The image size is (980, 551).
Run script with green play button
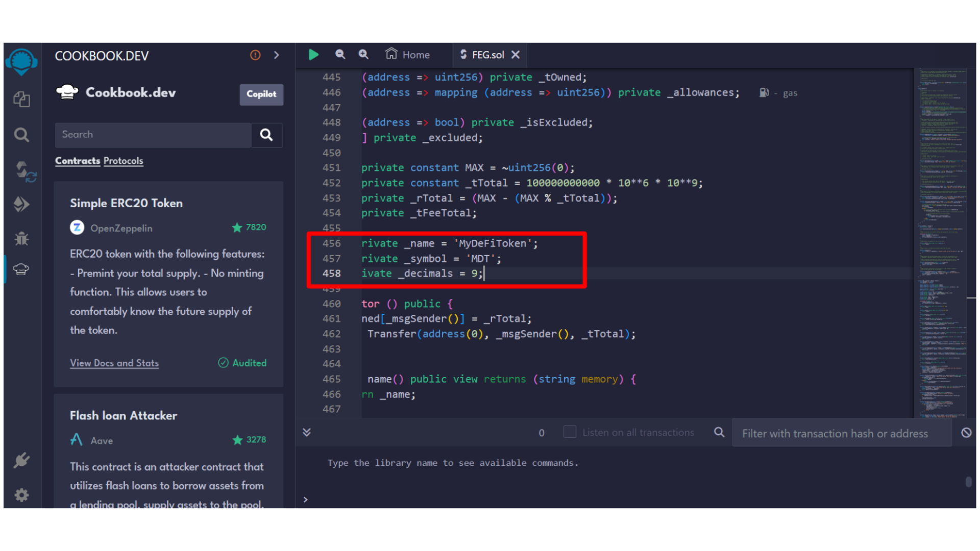pyautogui.click(x=313, y=55)
